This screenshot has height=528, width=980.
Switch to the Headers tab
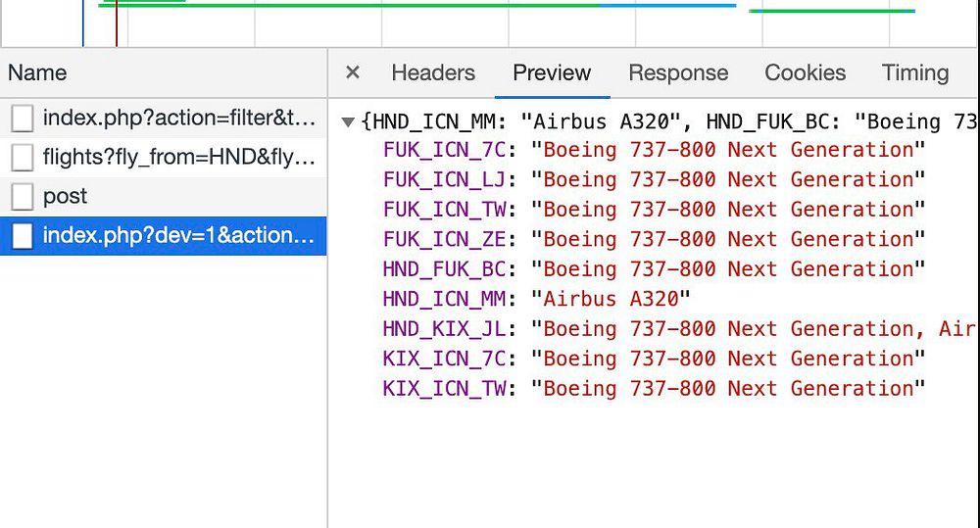(433, 72)
